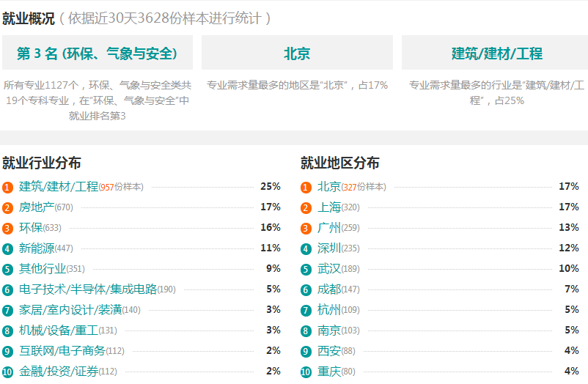Image resolution: width=588 pixels, height=384 pixels.
Task: Click the 就业概况 section heading
Action: tap(29, 18)
